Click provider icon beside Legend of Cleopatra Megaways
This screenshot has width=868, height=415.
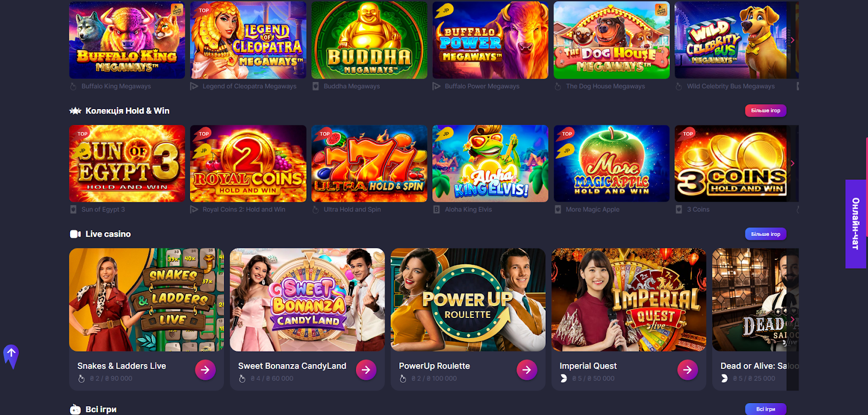click(x=194, y=86)
